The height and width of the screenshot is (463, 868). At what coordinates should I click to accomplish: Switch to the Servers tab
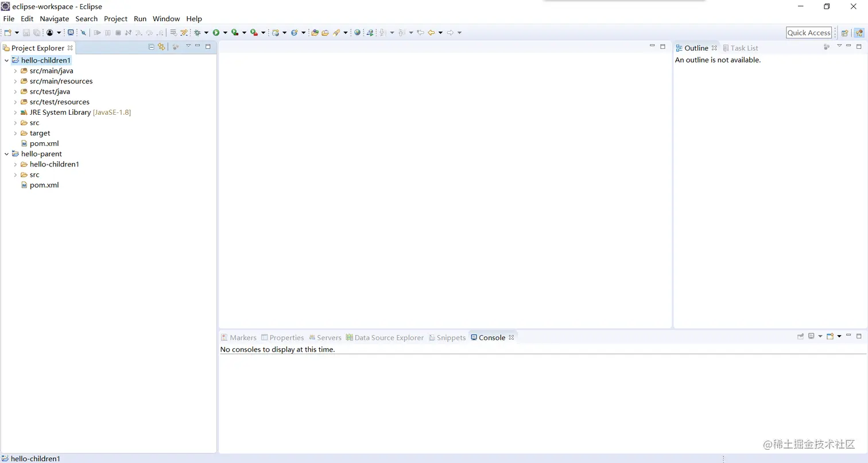(x=325, y=337)
